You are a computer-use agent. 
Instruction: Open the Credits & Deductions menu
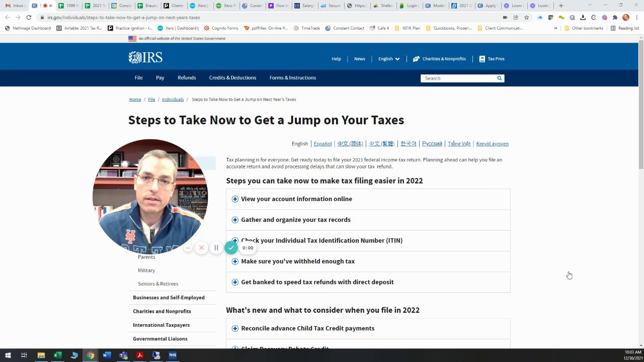click(232, 78)
